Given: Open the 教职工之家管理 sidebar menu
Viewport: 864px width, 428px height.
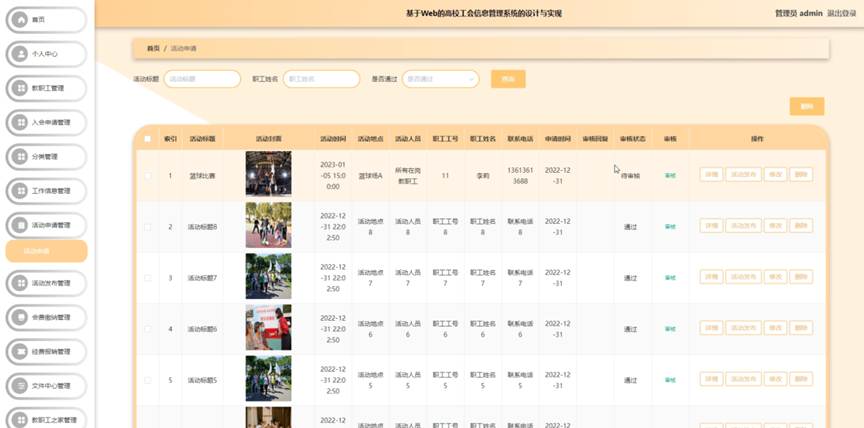Looking at the screenshot, I should (x=46, y=420).
